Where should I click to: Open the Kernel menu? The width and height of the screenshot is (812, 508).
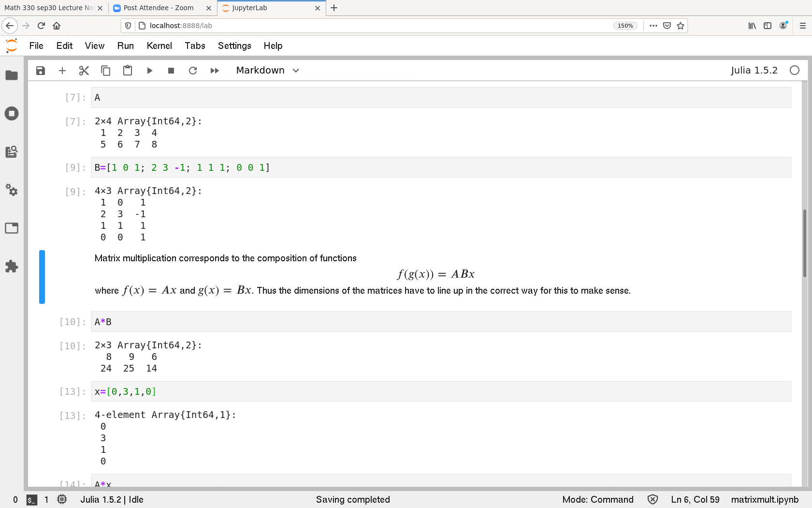[x=159, y=45]
